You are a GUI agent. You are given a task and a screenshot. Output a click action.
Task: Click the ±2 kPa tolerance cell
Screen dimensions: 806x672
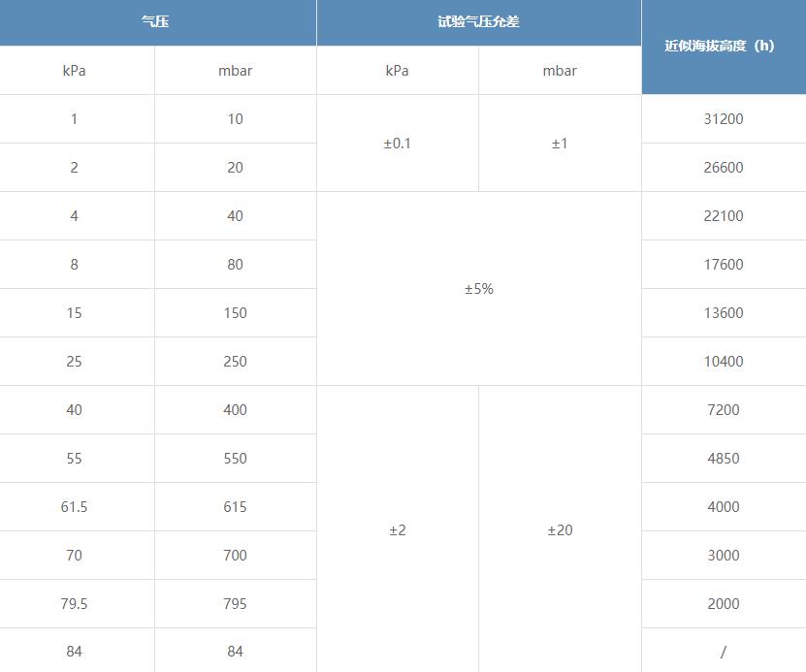tap(397, 530)
